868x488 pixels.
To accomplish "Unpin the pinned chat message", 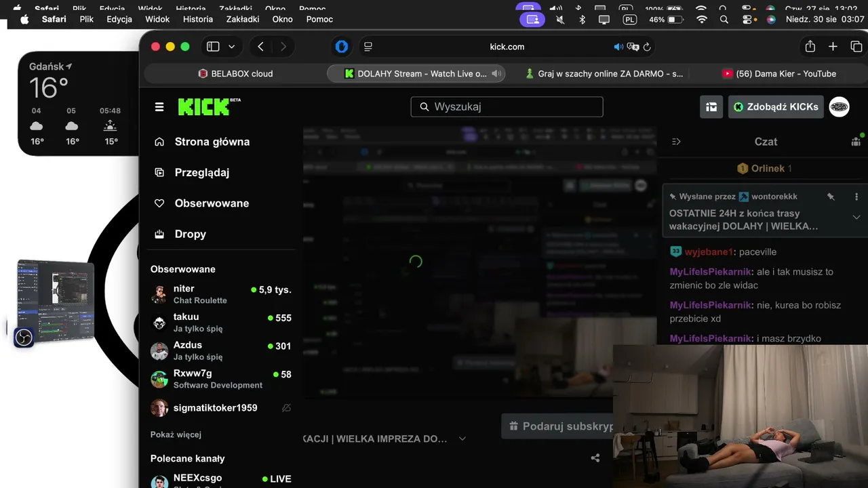I will [x=830, y=197].
